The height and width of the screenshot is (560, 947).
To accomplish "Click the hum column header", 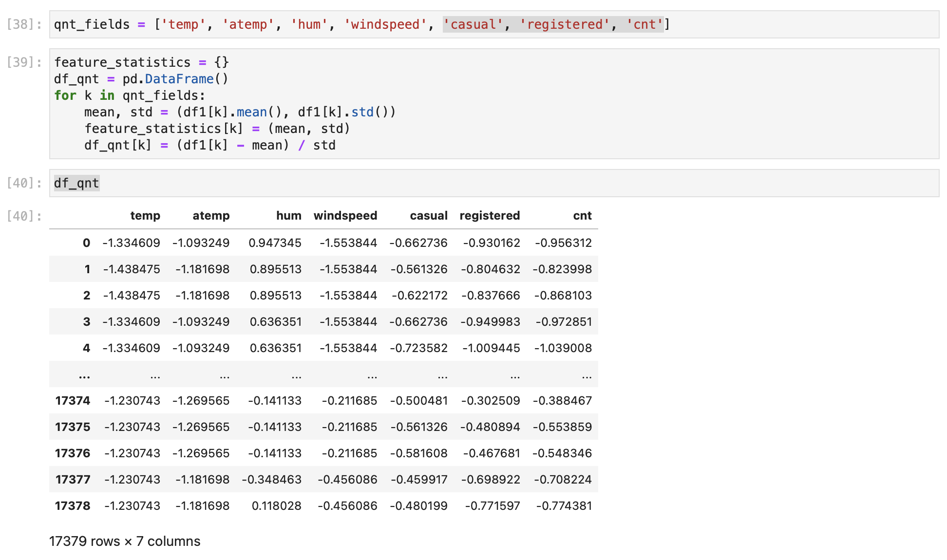I will pyautogui.click(x=289, y=216).
